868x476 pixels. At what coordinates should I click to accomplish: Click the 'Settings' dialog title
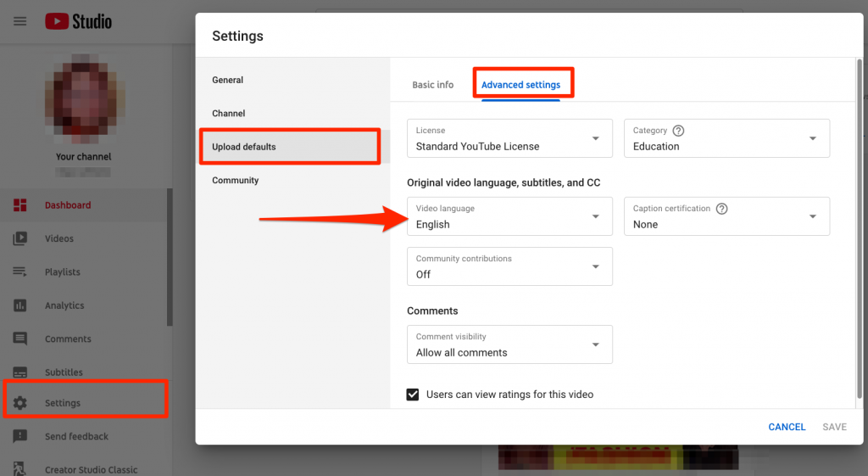(x=238, y=36)
